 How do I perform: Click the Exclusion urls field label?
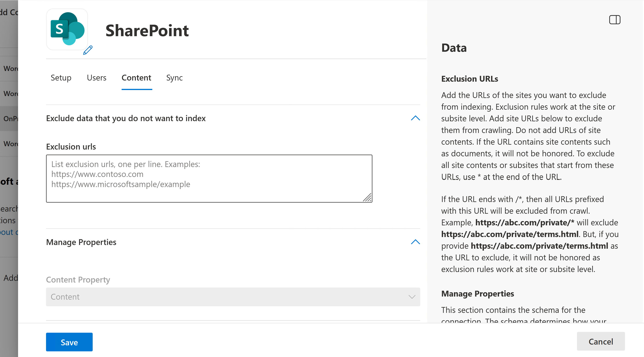tap(71, 146)
